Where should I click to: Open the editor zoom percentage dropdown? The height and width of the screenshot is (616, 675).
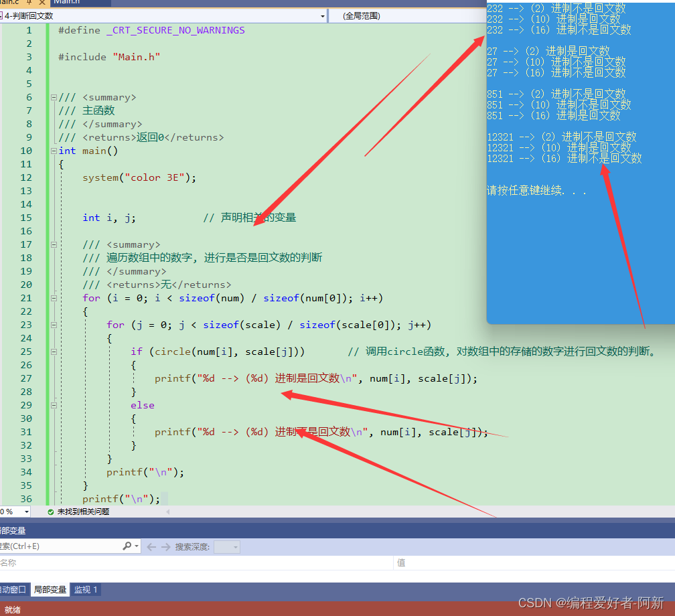coord(27,512)
